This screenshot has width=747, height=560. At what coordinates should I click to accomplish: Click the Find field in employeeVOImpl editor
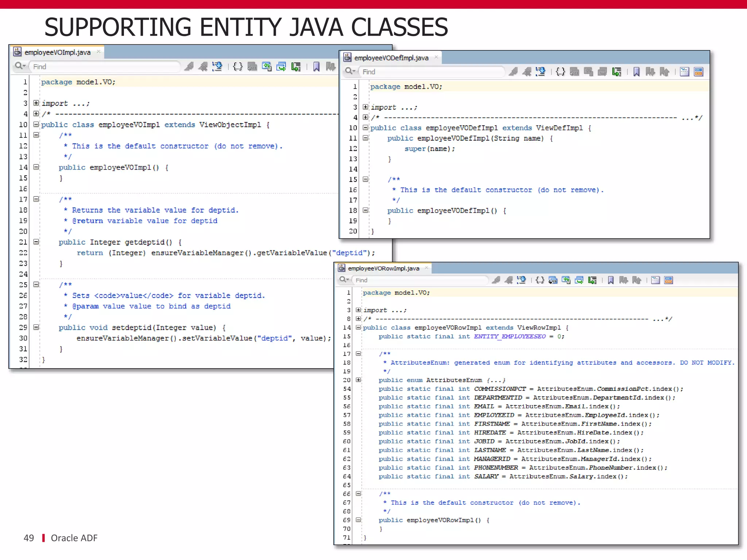pyautogui.click(x=105, y=67)
